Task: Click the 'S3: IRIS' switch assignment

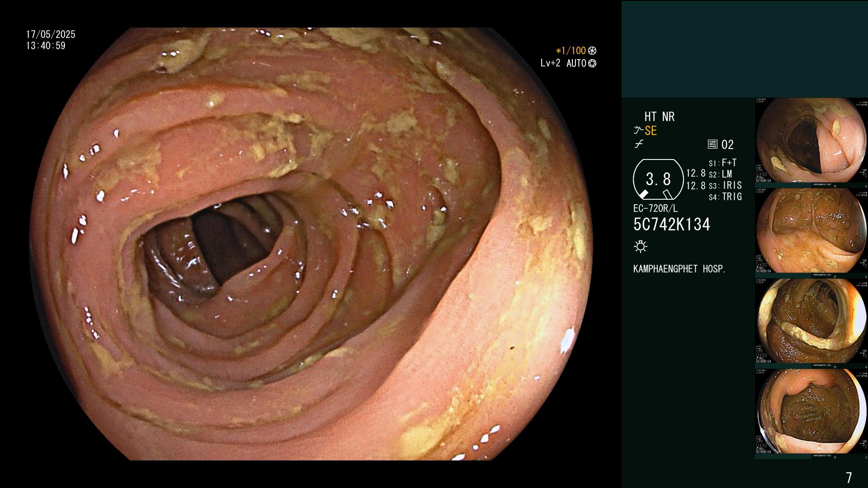Action: click(725, 185)
